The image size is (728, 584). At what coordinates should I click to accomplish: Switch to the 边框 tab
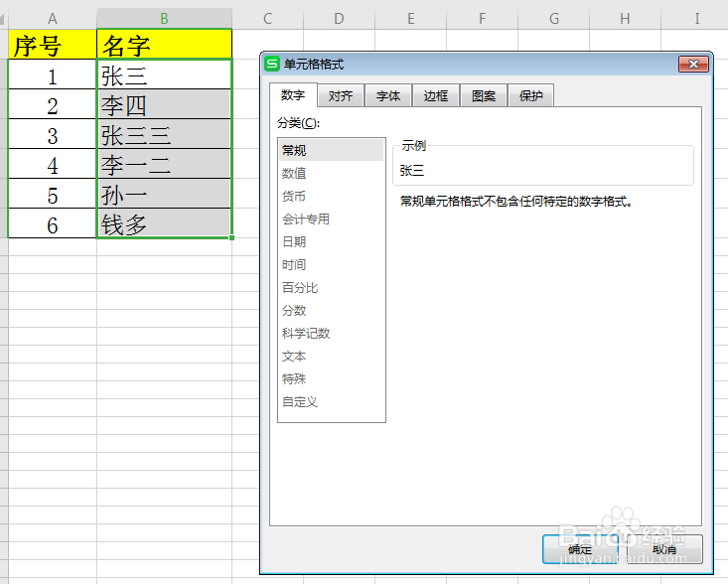click(436, 95)
